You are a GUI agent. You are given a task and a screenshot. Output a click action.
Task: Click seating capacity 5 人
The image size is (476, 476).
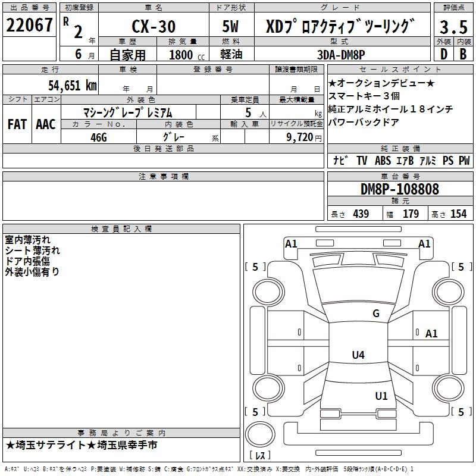pos(256,113)
